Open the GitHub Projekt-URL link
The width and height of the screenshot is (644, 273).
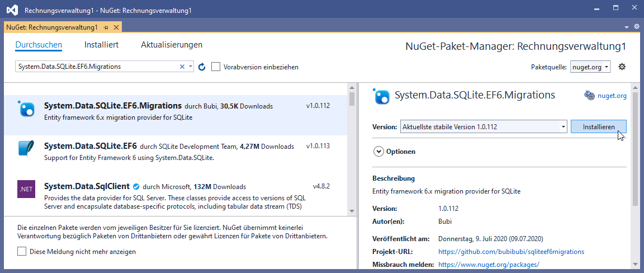[x=512, y=251]
